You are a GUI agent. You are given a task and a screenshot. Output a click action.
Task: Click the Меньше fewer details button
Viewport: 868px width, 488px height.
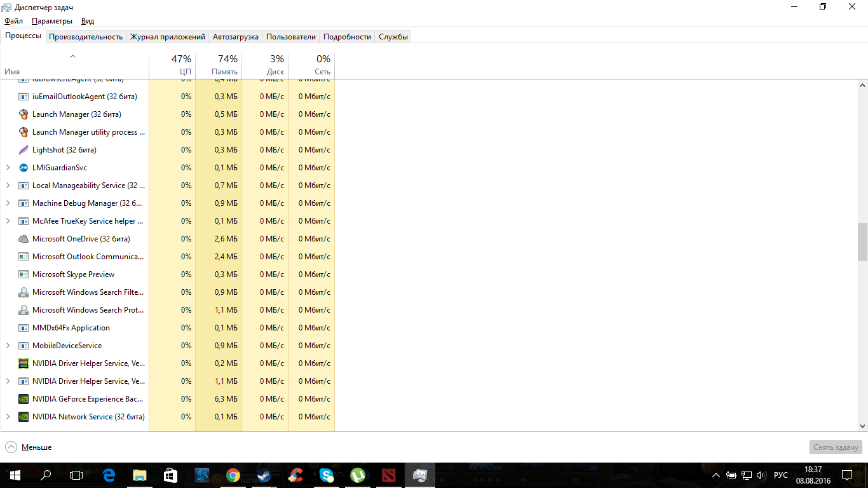pyautogui.click(x=29, y=447)
